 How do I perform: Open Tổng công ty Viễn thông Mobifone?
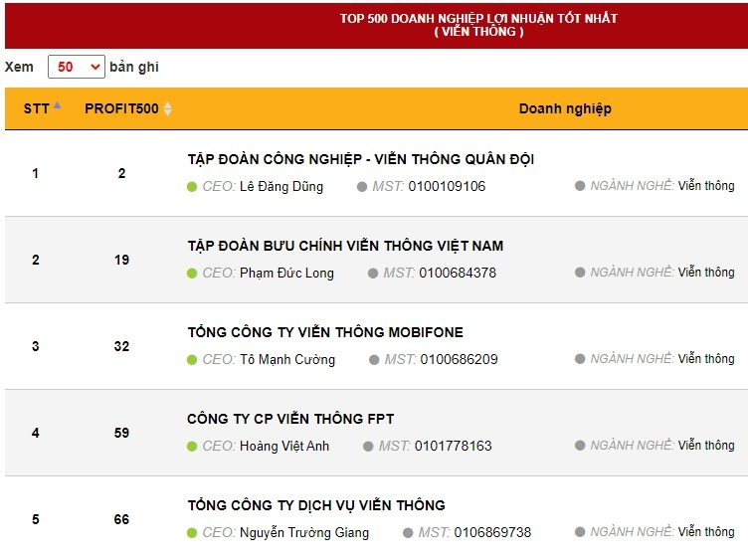click(324, 332)
